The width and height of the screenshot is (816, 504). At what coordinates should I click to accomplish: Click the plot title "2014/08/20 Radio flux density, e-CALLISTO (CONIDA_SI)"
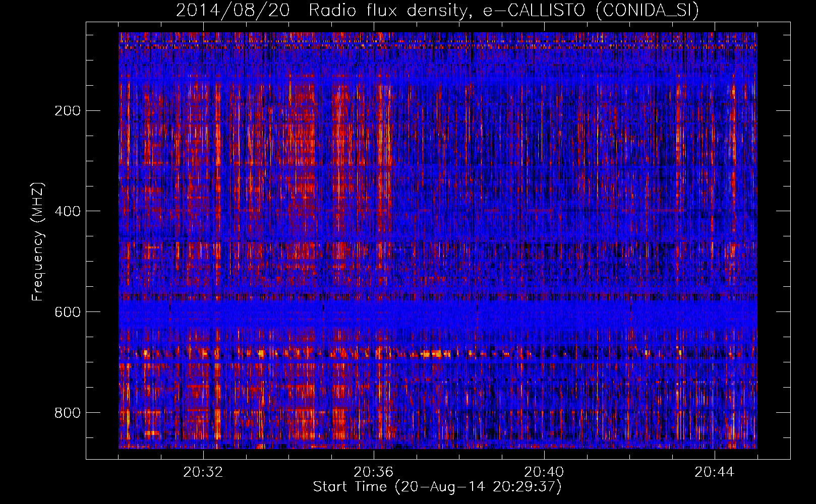pos(437,11)
